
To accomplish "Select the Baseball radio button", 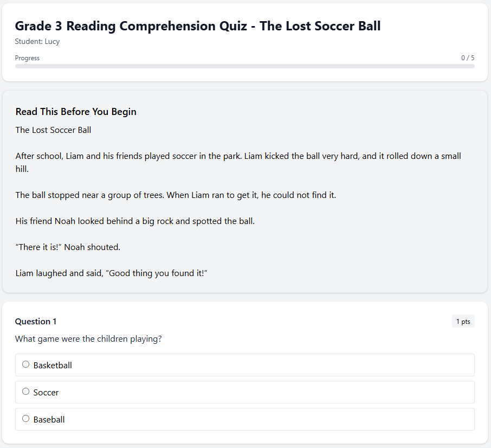I will [25, 418].
